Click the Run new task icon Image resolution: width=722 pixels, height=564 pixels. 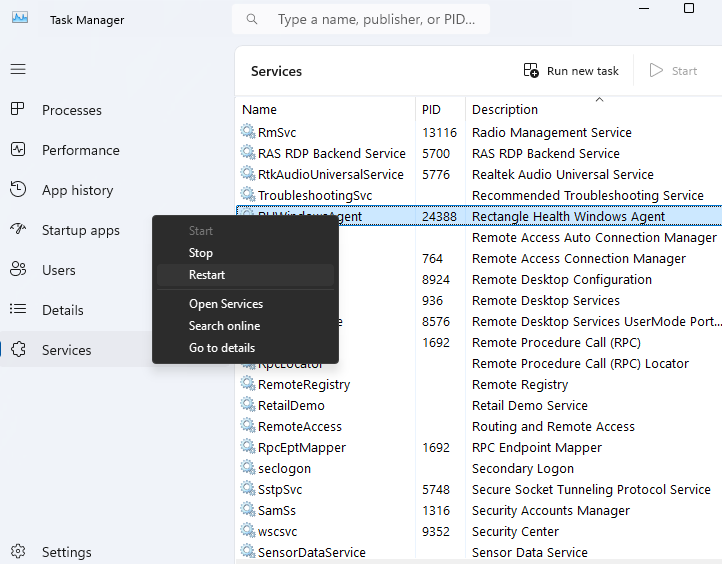click(531, 70)
